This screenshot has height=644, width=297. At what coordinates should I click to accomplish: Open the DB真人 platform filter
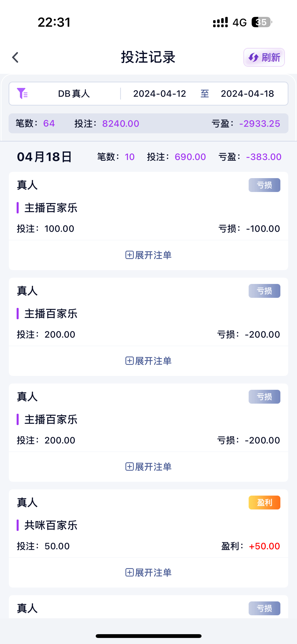click(74, 94)
